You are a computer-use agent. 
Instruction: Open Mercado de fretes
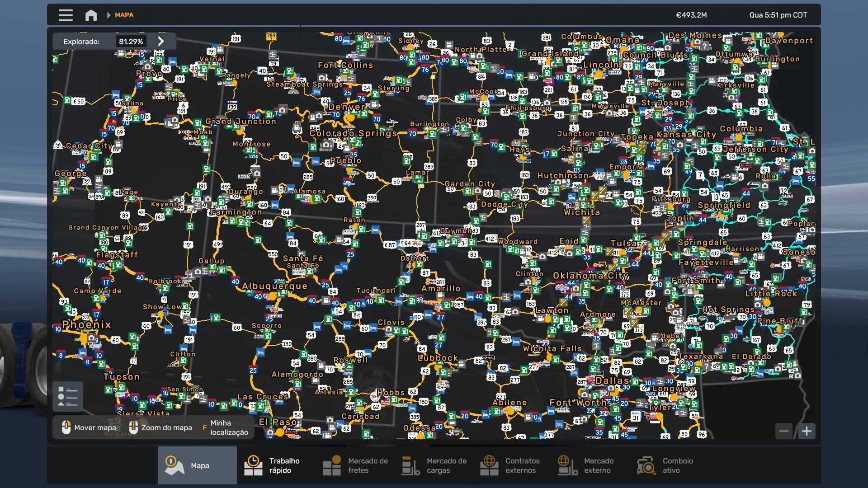point(355,465)
